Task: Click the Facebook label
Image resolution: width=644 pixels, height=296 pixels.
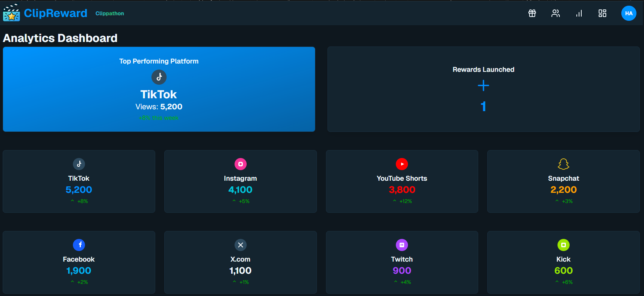Action: pos(79,259)
